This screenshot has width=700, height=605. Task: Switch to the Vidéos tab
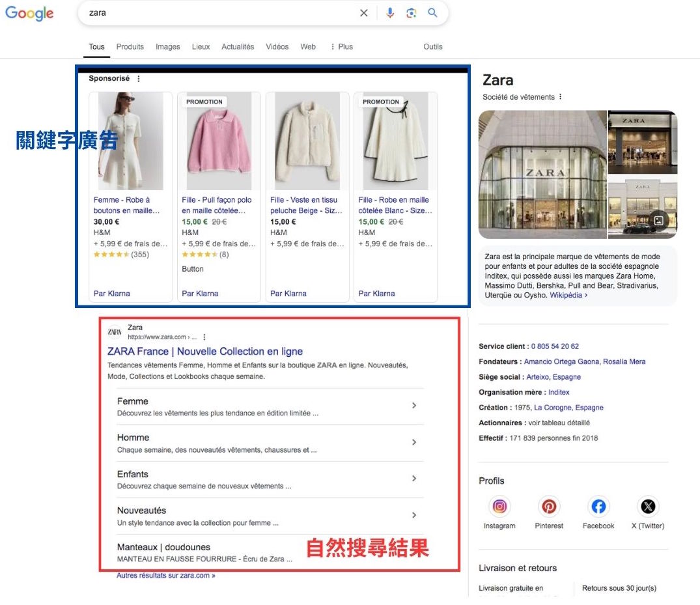click(277, 47)
